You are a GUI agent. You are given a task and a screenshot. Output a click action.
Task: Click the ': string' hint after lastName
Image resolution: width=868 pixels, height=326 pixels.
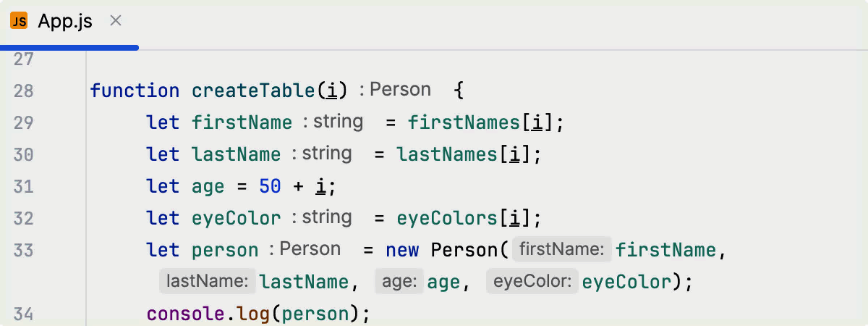pos(321,154)
